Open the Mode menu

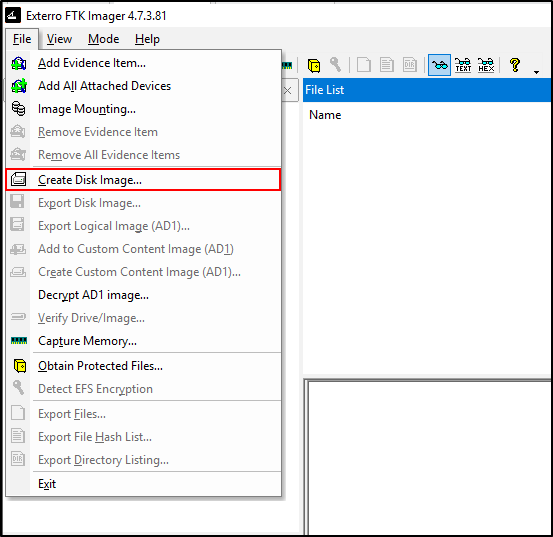pos(103,39)
